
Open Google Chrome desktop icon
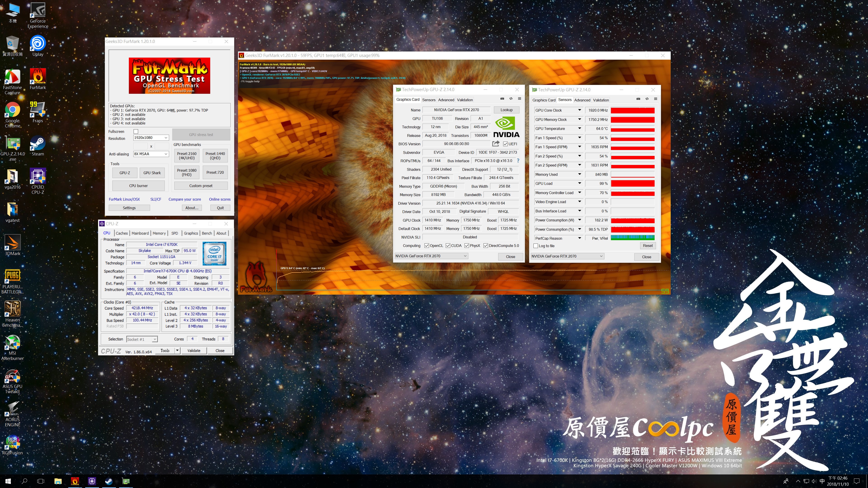click(x=12, y=115)
